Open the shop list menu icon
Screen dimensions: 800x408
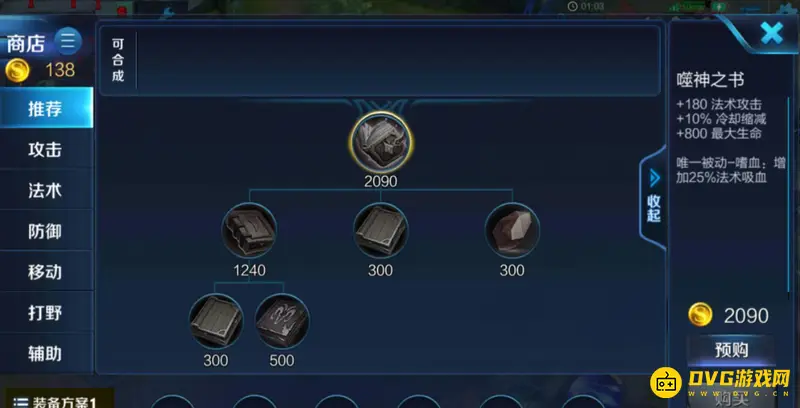tap(67, 41)
